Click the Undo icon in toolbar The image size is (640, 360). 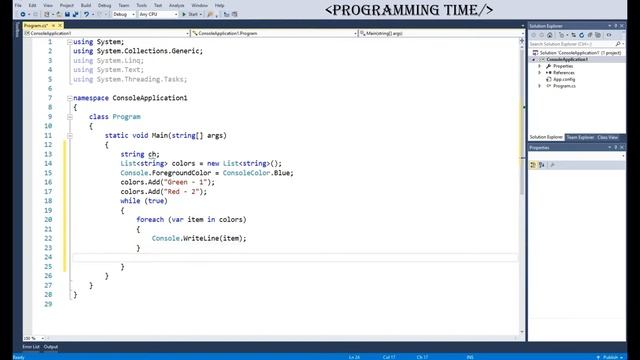tap(86, 14)
